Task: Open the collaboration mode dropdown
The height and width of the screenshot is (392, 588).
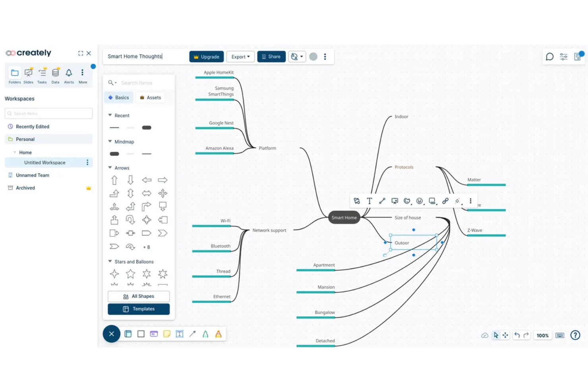Action: [x=296, y=57]
